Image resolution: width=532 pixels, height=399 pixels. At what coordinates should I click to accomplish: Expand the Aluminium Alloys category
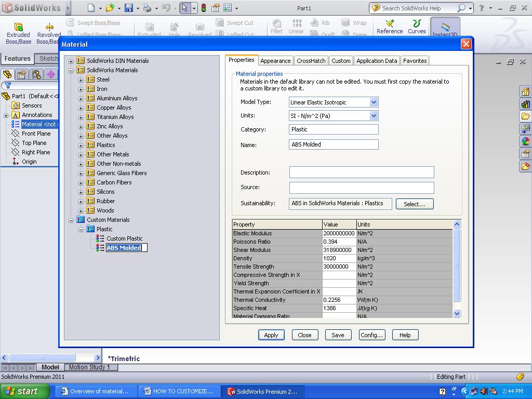(x=81, y=99)
